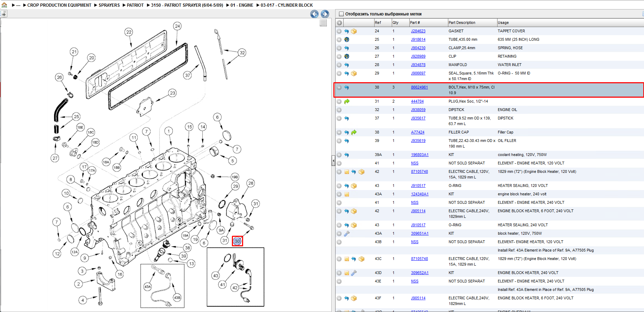Open the SPRAYERS breadcrumb level

point(109,5)
